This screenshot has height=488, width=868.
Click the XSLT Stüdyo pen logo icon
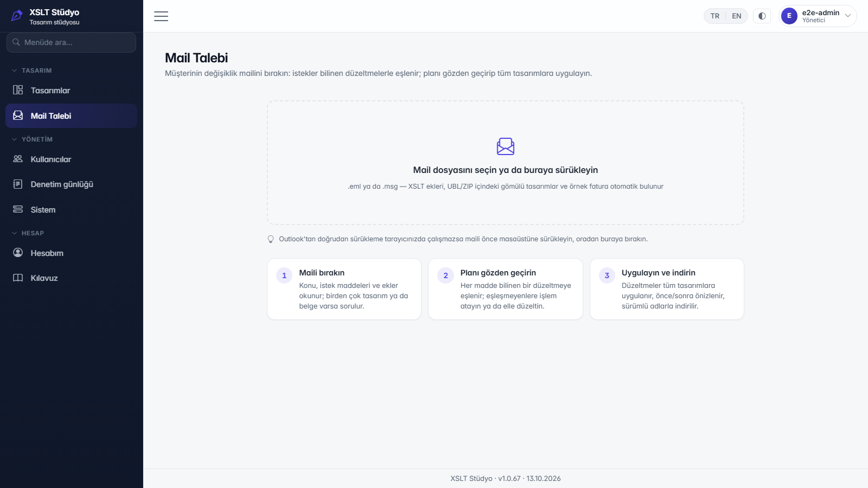(17, 16)
